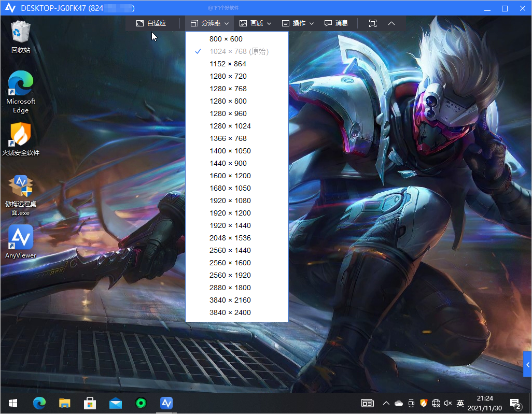The height and width of the screenshot is (414, 532).
Task: Select 1920 × 1080 resolution
Action: (230, 201)
